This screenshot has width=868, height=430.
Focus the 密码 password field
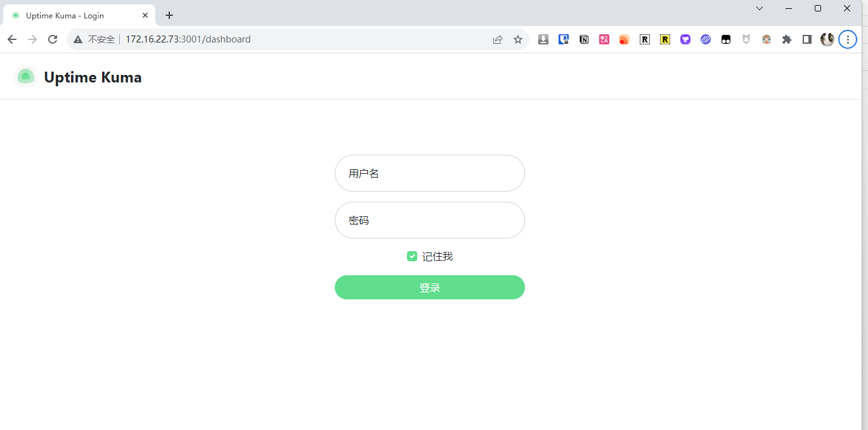[429, 220]
